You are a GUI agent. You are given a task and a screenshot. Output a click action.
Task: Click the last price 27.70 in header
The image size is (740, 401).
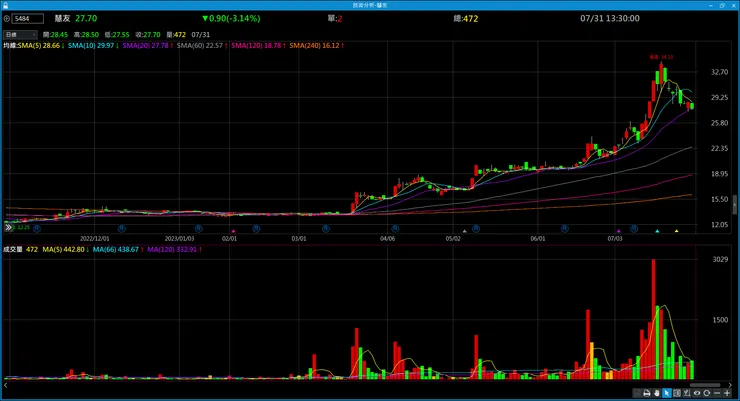[x=86, y=19]
